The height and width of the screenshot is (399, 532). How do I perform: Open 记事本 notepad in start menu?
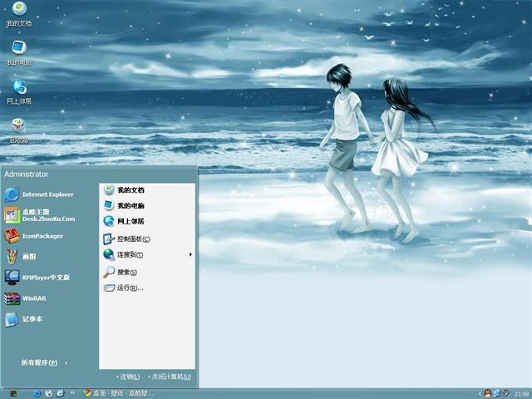pos(23,319)
